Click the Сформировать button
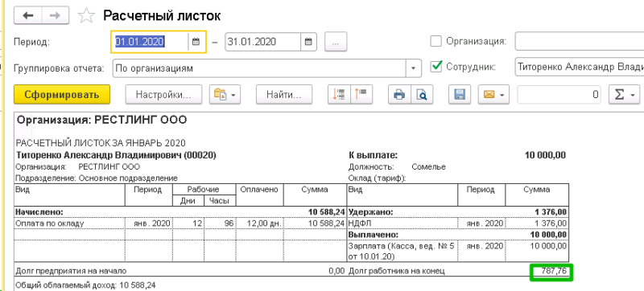 click(62, 95)
